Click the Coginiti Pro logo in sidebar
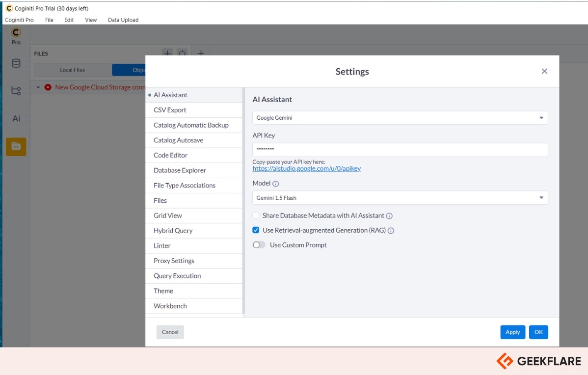Viewport: 588px width, 375px height. coord(16,32)
